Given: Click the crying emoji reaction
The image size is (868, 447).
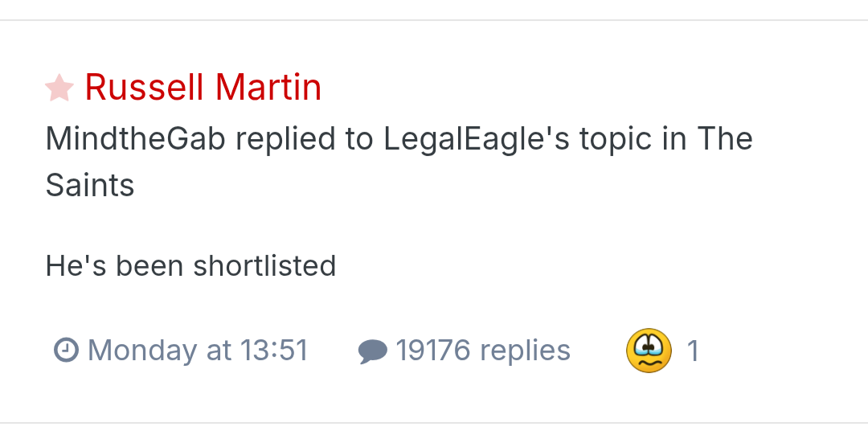Looking at the screenshot, I should [x=649, y=351].
